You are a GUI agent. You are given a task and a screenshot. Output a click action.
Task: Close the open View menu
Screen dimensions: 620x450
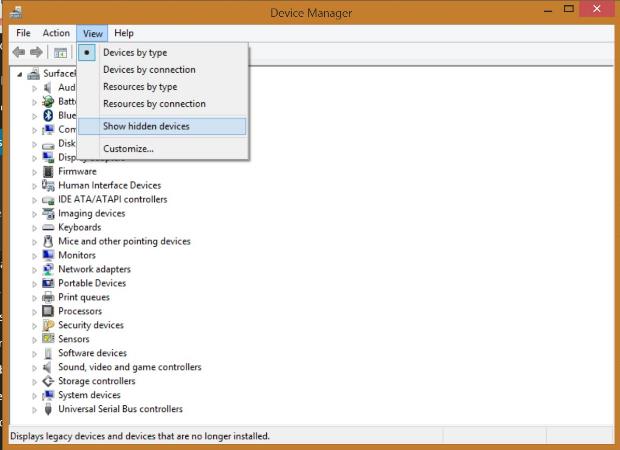point(93,34)
